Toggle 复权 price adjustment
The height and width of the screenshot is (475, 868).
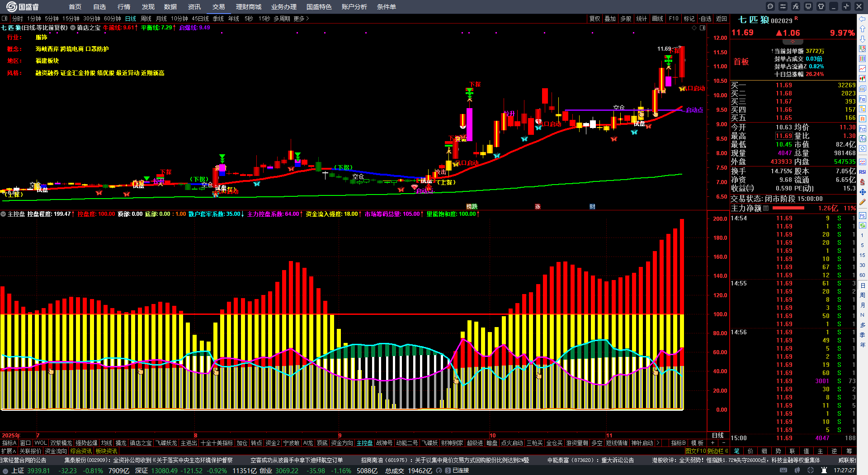point(595,19)
